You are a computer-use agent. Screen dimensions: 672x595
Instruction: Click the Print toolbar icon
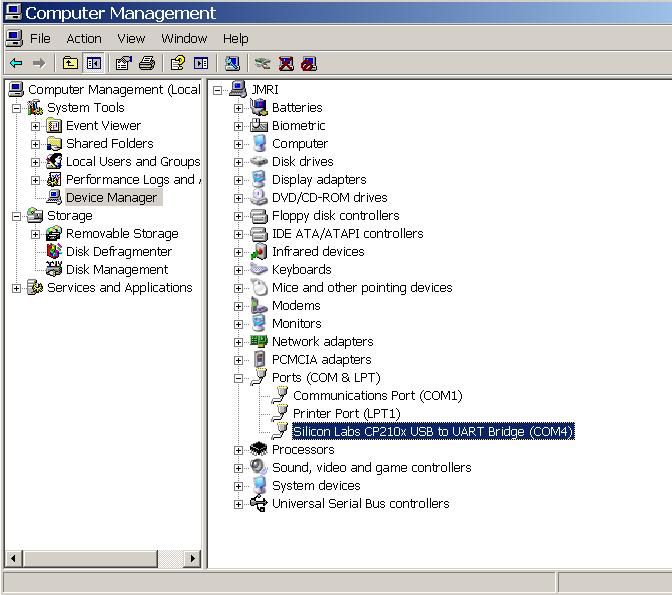click(147, 63)
